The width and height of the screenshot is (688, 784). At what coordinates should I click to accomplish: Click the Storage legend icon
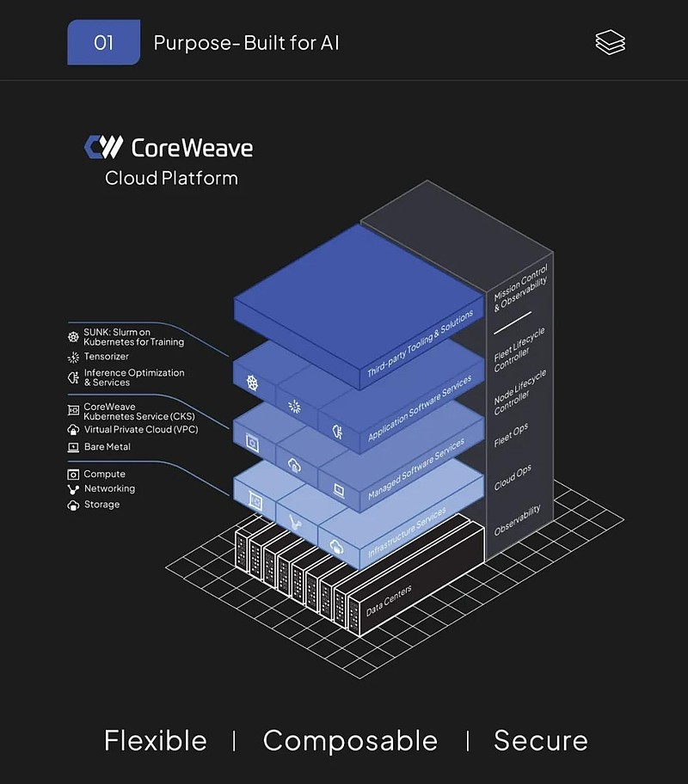74,505
